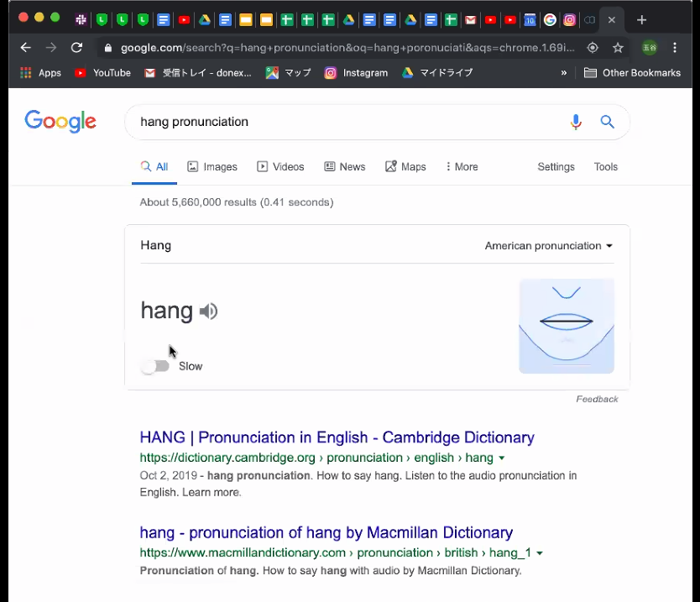Open Macmillan Dictionary hang pronunciation result
The image size is (700, 602).
point(326,532)
